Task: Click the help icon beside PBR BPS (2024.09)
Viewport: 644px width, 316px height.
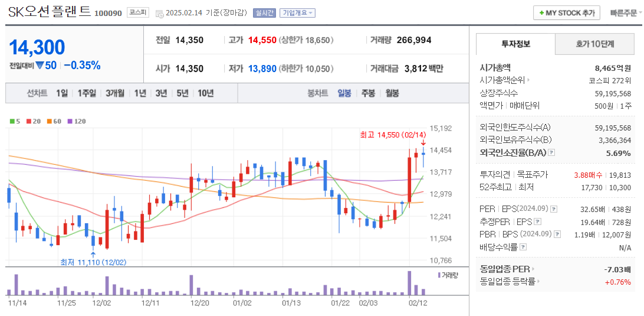Action: point(557,234)
